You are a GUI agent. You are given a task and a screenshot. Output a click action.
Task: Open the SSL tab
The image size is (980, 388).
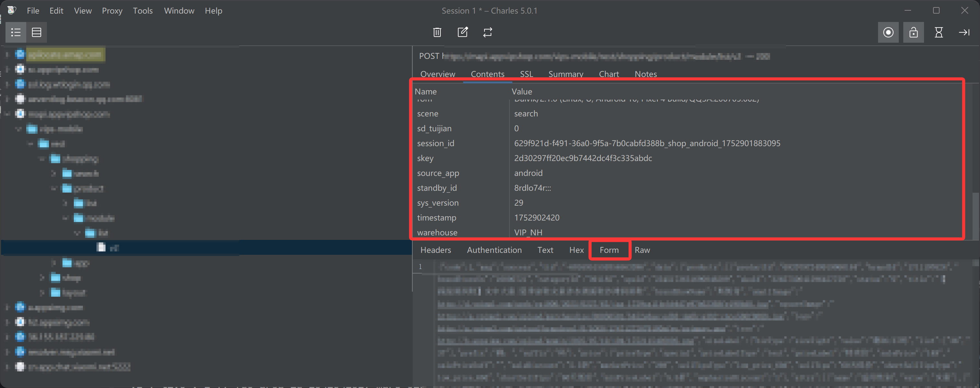click(x=526, y=74)
